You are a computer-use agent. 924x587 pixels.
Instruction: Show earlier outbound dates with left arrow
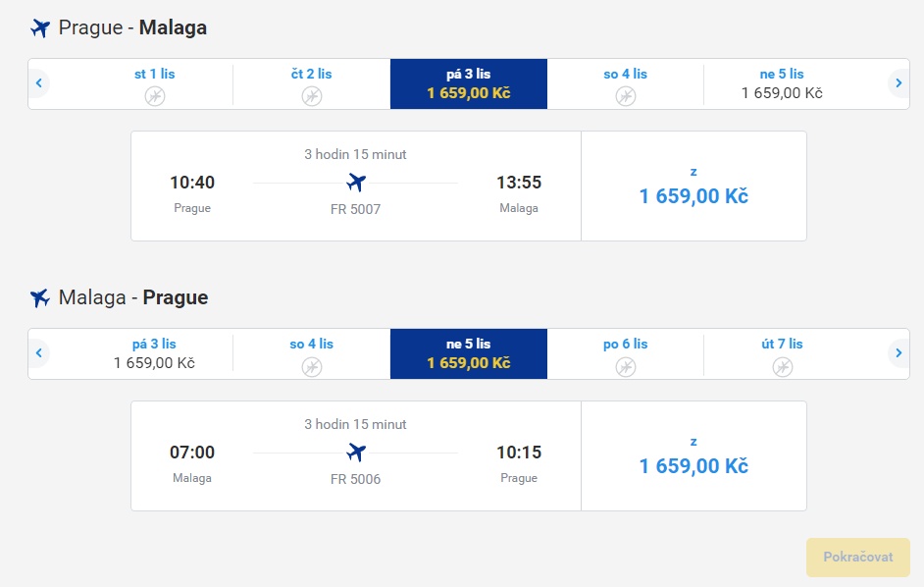(39, 83)
